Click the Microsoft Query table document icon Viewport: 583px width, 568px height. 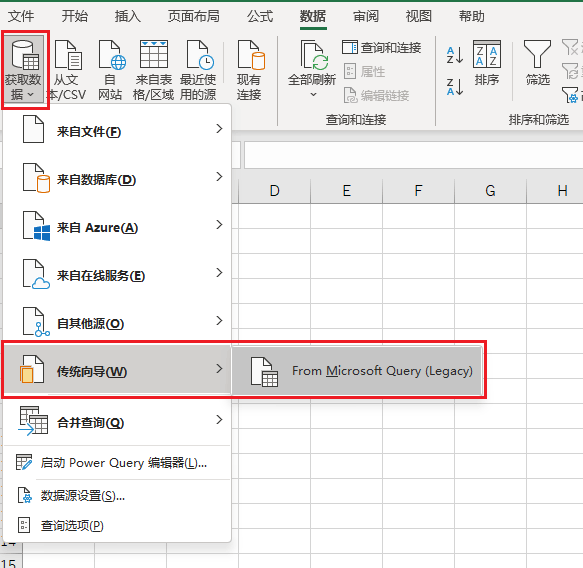(x=264, y=371)
